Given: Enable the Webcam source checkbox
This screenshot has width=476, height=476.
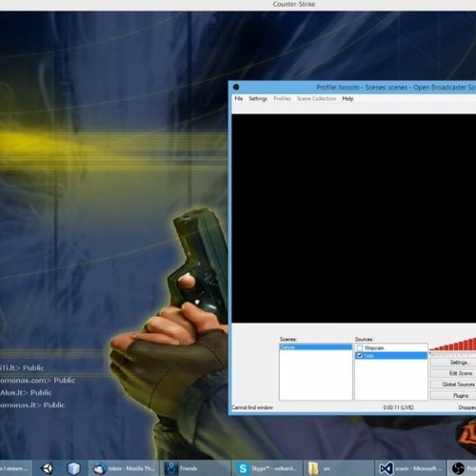Looking at the screenshot, I should 360,348.
